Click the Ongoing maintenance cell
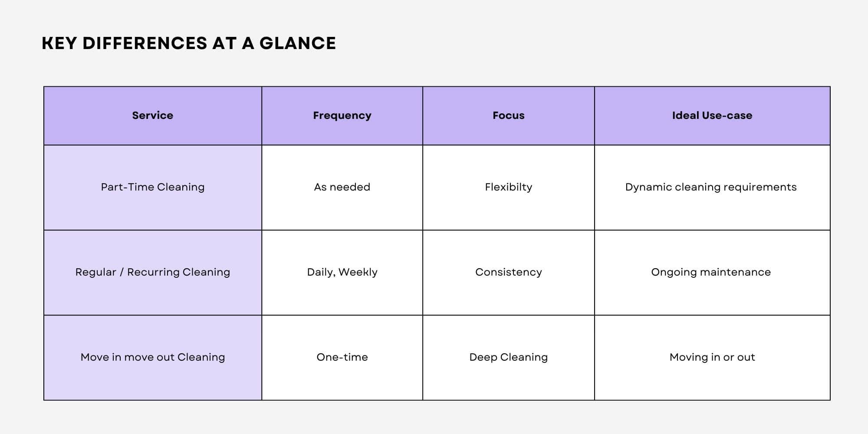The height and width of the screenshot is (434, 868). point(711,272)
